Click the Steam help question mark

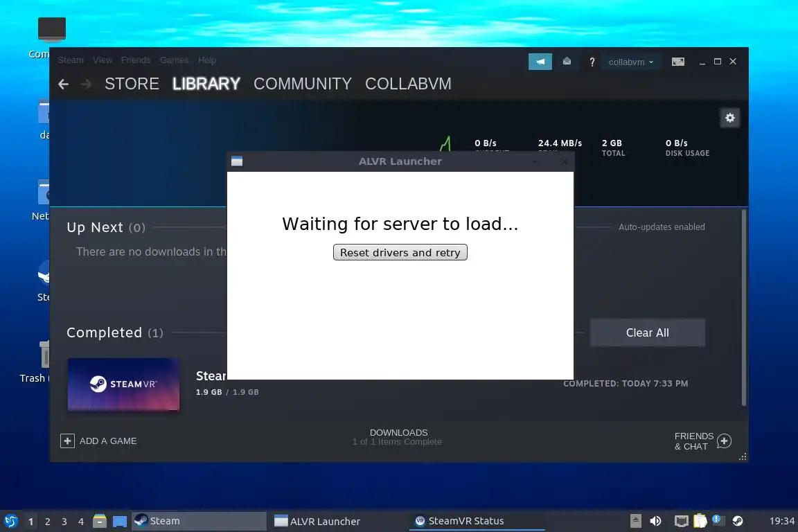click(592, 62)
